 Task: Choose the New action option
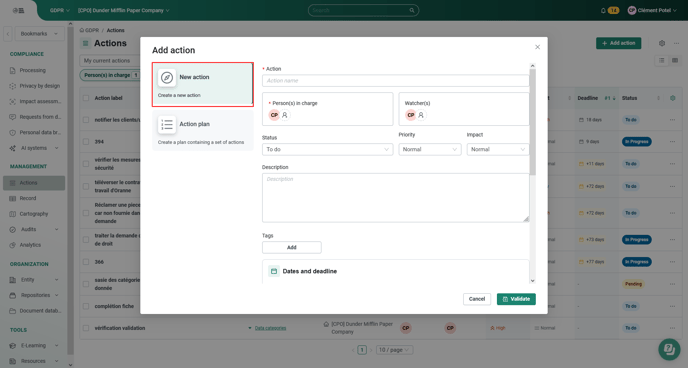tap(203, 84)
